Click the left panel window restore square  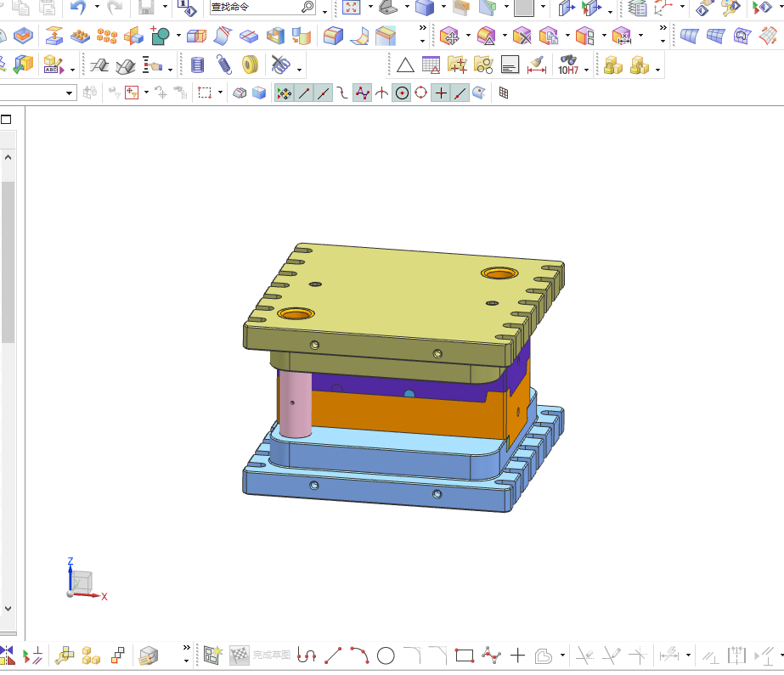click(6, 120)
